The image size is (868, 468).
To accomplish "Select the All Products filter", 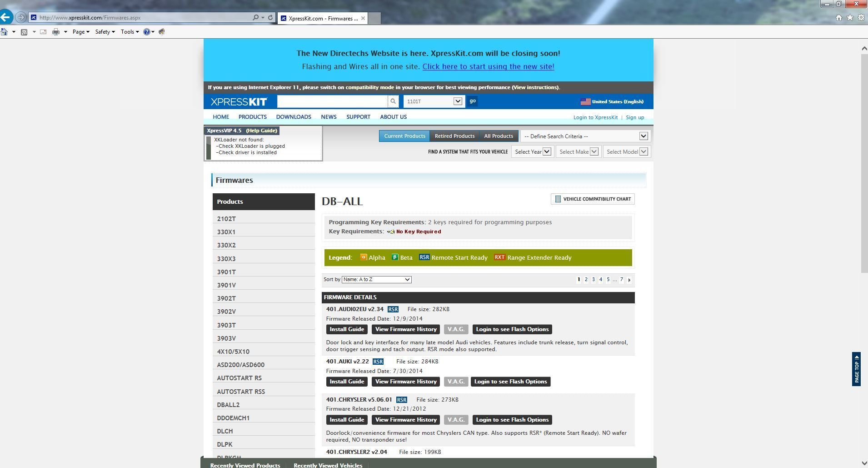I will [498, 136].
